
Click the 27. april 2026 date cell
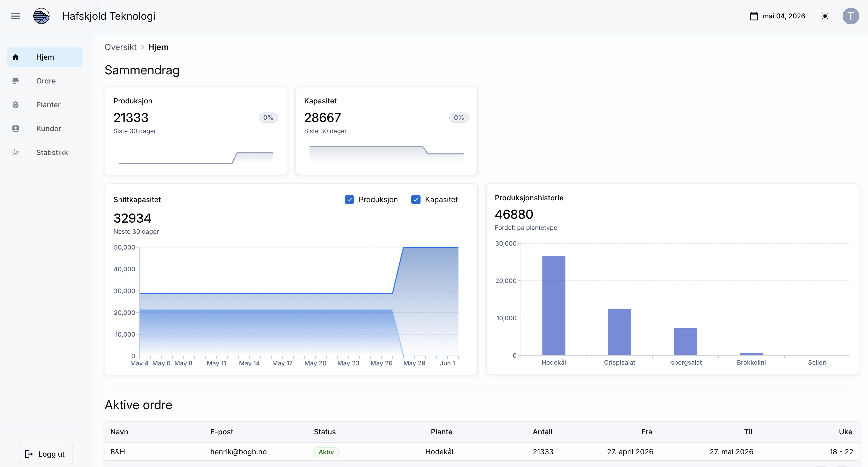(630, 452)
